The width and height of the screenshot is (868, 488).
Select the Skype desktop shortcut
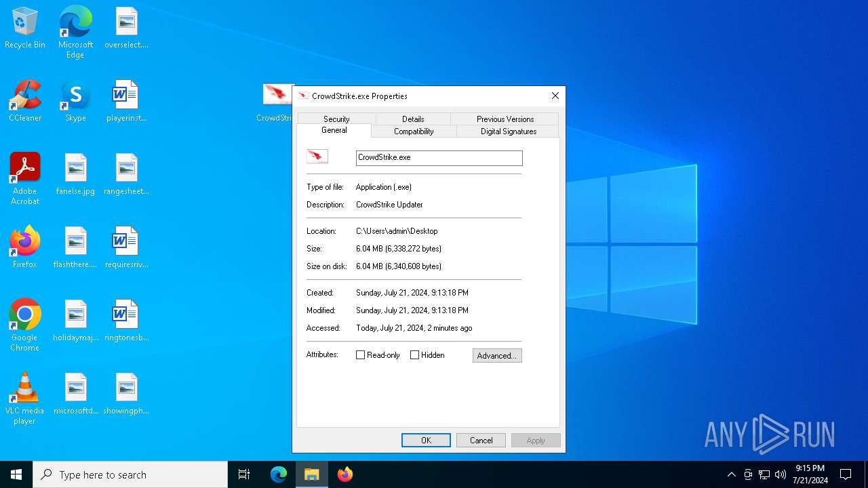75,101
